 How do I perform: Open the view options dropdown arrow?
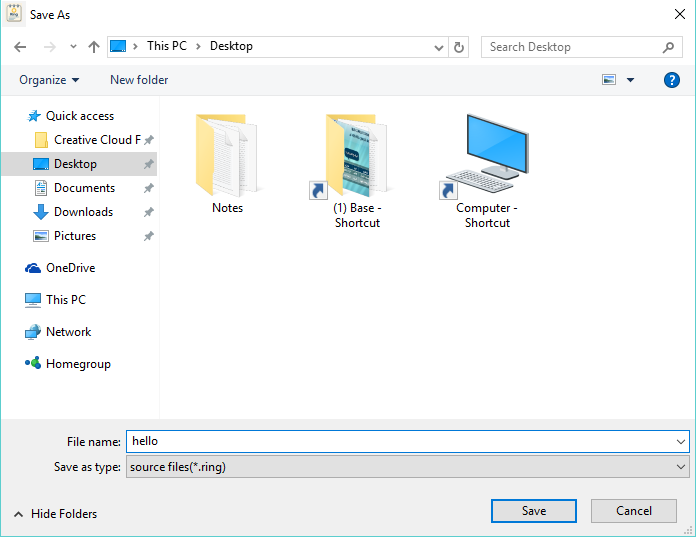point(631,80)
